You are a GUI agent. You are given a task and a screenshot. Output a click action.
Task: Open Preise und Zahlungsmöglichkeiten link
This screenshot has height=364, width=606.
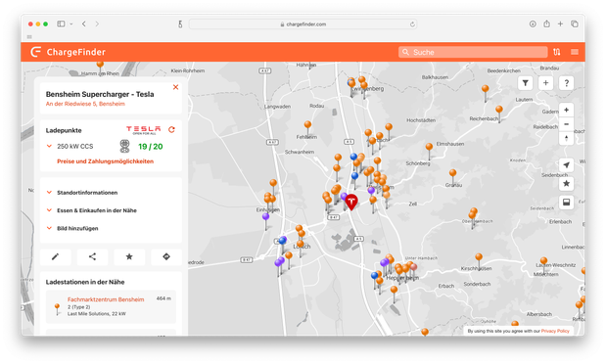pyautogui.click(x=105, y=161)
